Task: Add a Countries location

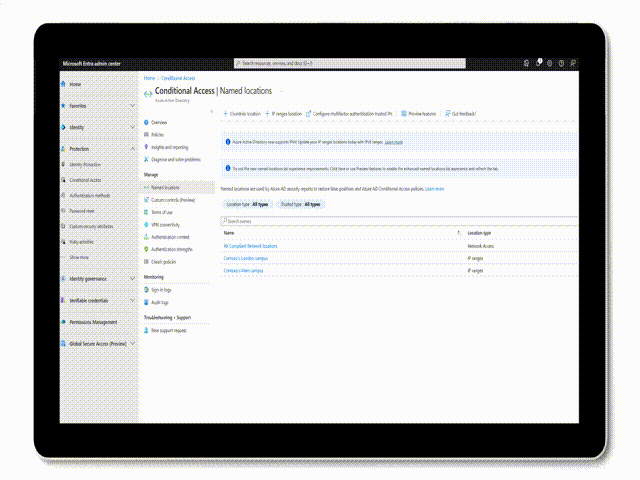Action: [242, 114]
